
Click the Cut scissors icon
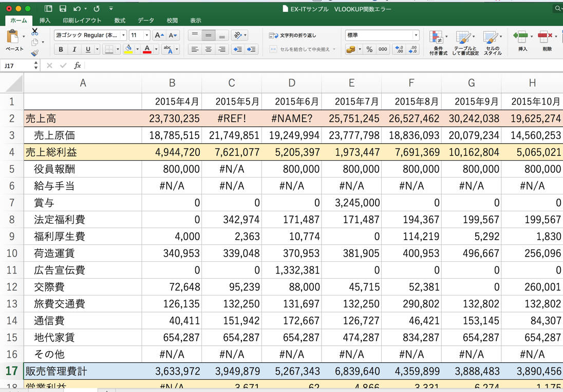click(x=35, y=32)
